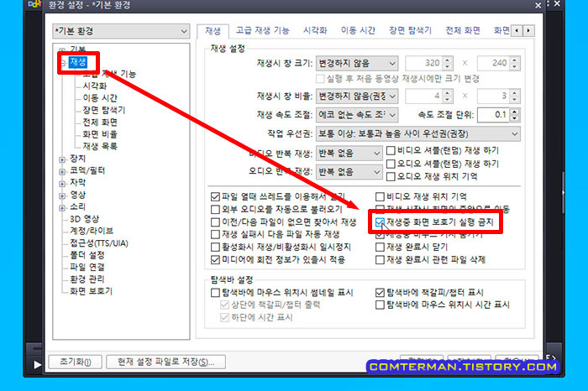Select 폴더 설정 tree item
The image size is (588, 391).
87,255
